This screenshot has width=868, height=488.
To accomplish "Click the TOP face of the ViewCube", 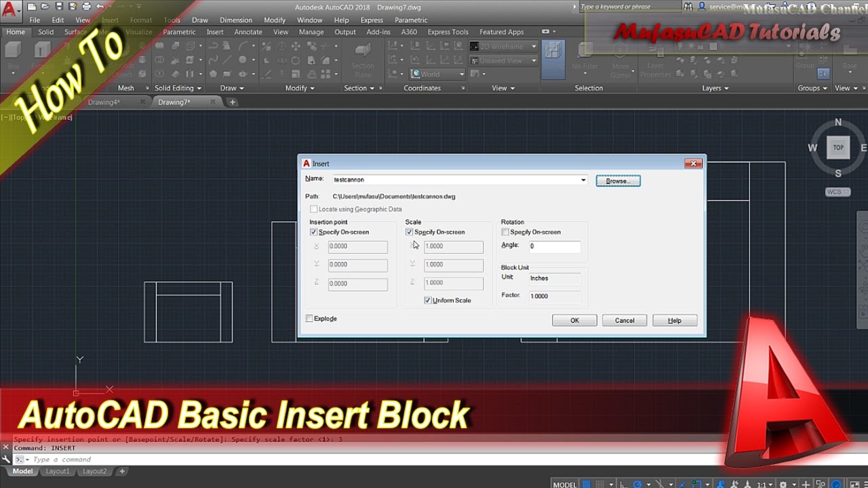I will (838, 147).
